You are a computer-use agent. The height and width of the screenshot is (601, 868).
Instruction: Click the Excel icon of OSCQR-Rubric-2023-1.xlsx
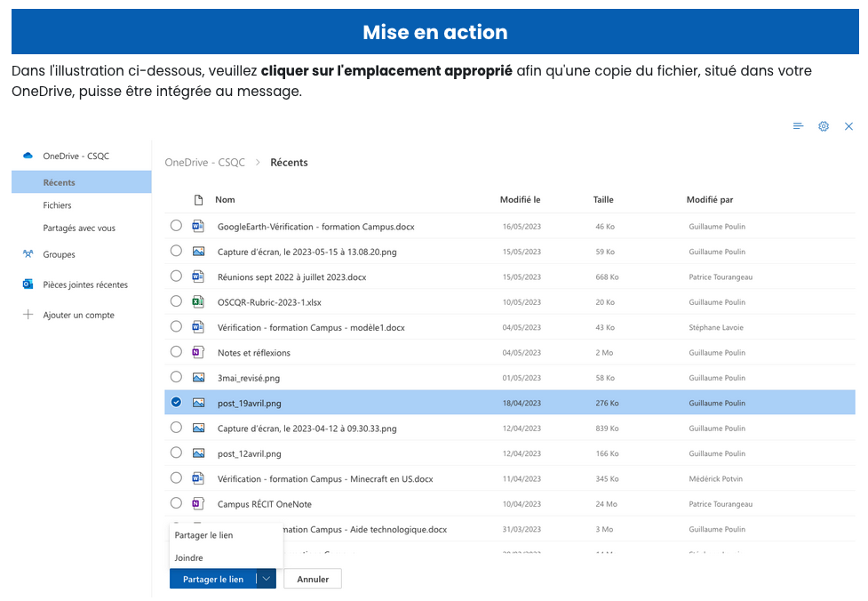199,301
